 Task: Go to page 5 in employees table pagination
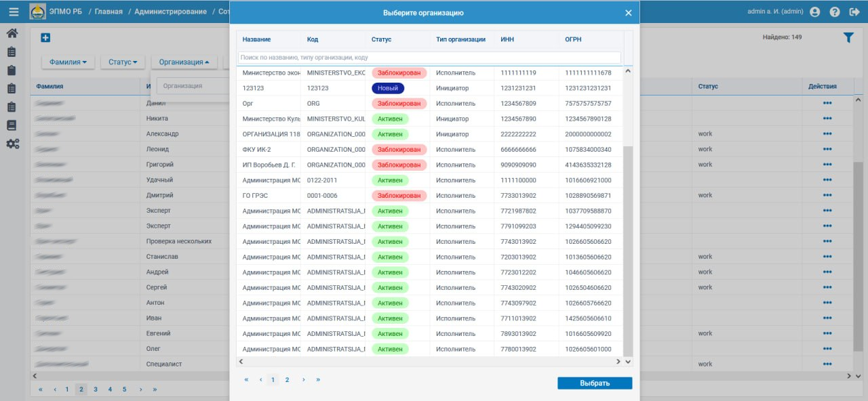[x=125, y=389]
